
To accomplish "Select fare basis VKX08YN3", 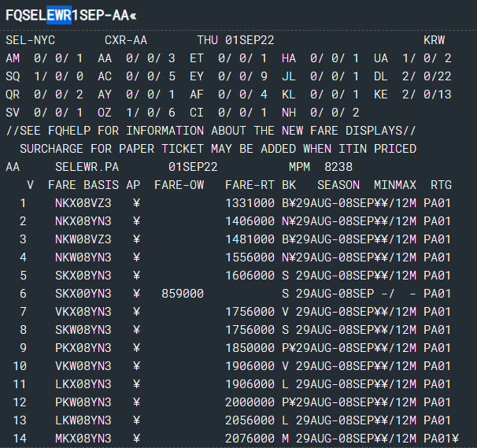I will click(83, 312).
